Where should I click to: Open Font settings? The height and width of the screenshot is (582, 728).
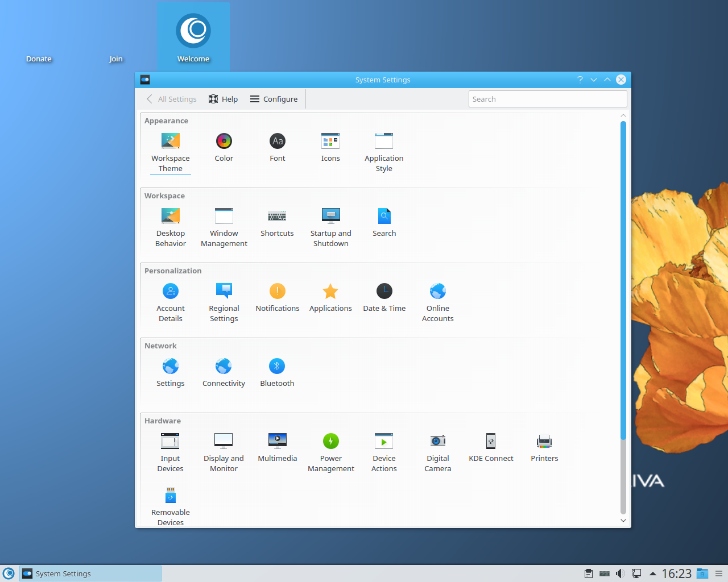(278, 147)
